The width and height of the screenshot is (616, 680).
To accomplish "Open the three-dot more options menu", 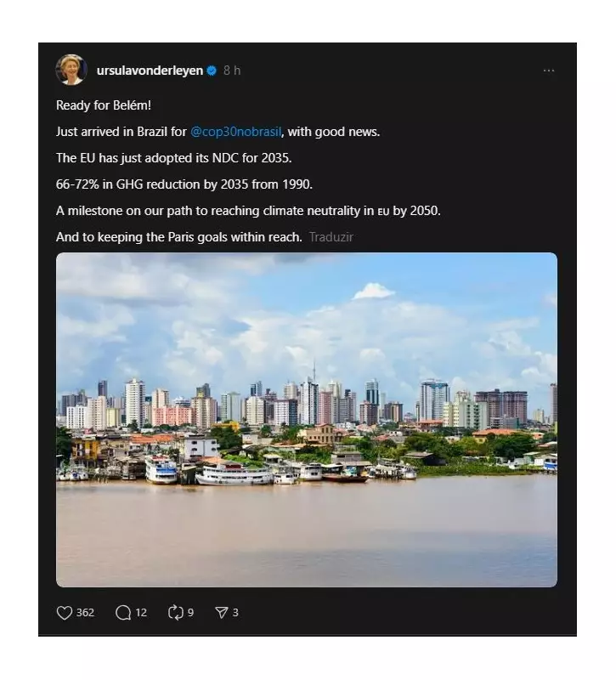I will point(549,71).
